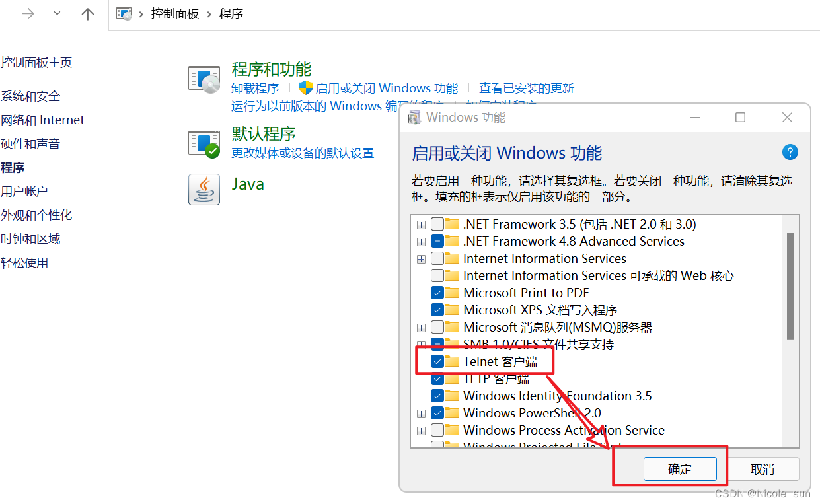Click 查看已安装的更新 link

[527, 88]
